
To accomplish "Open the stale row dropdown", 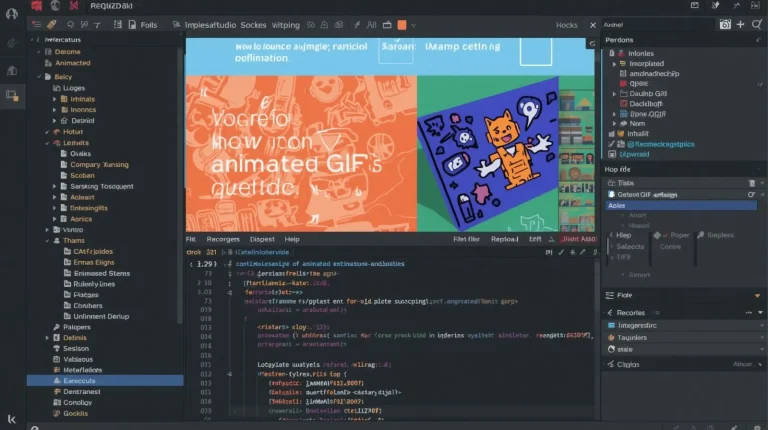I will 762,349.
